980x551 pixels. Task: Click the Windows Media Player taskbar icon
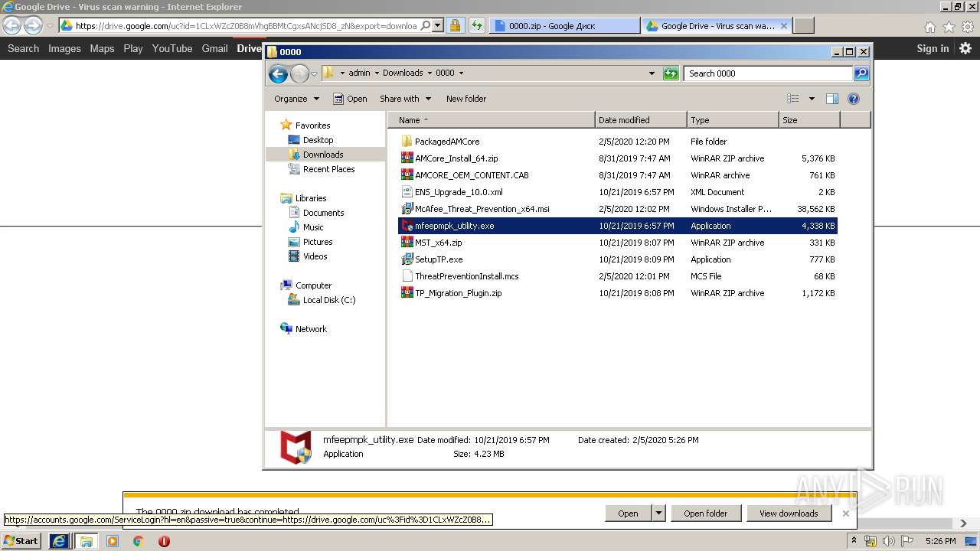[x=113, y=541]
